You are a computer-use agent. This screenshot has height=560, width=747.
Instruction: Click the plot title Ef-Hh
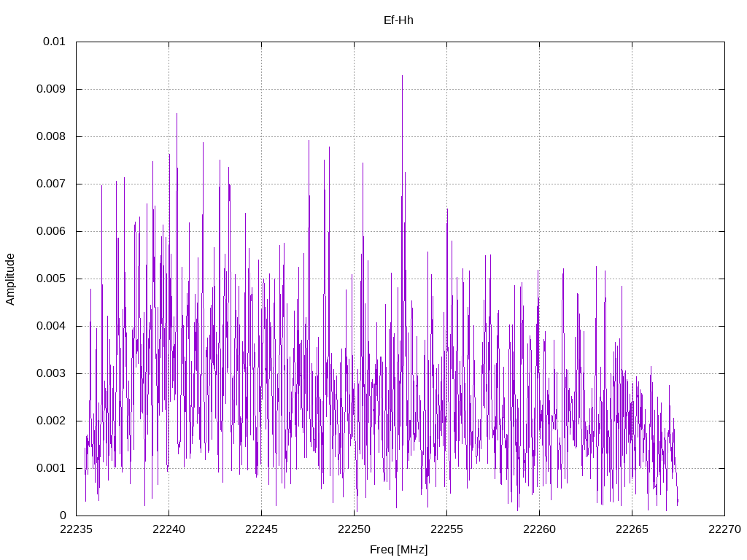tap(398, 20)
